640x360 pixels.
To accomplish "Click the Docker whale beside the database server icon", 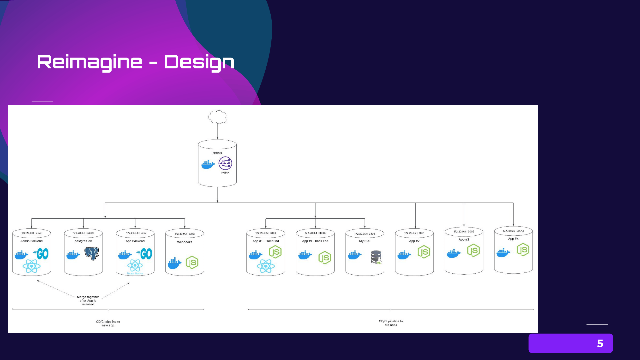I will (354, 255).
